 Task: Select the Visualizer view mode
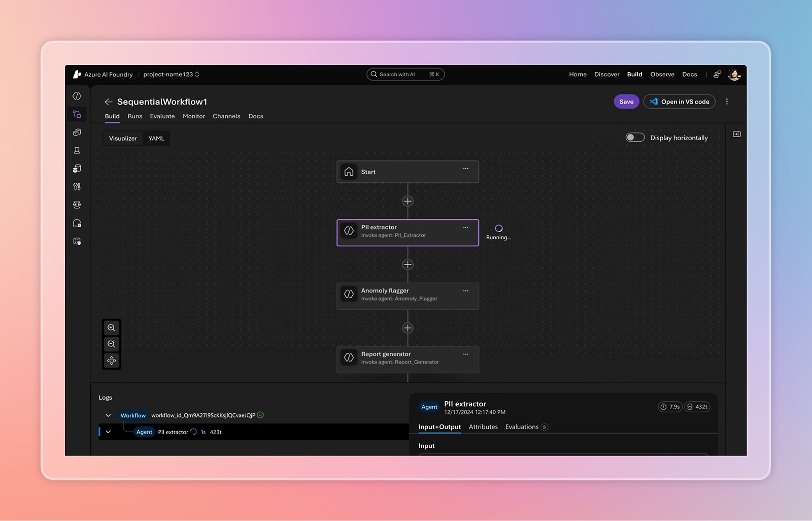tap(122, 138)
